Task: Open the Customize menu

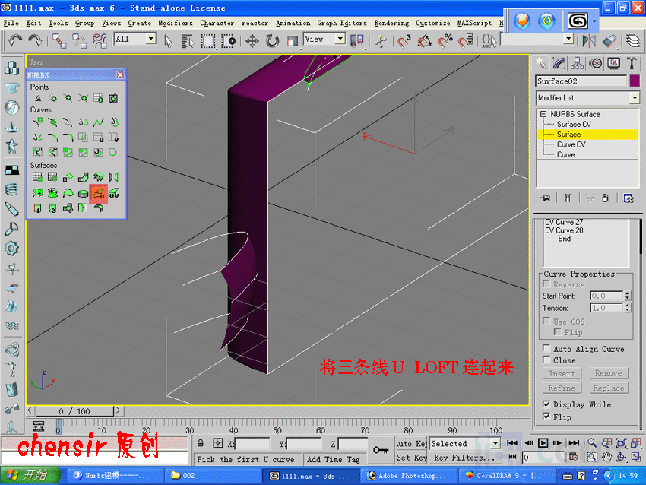Action: coord(433,23)
